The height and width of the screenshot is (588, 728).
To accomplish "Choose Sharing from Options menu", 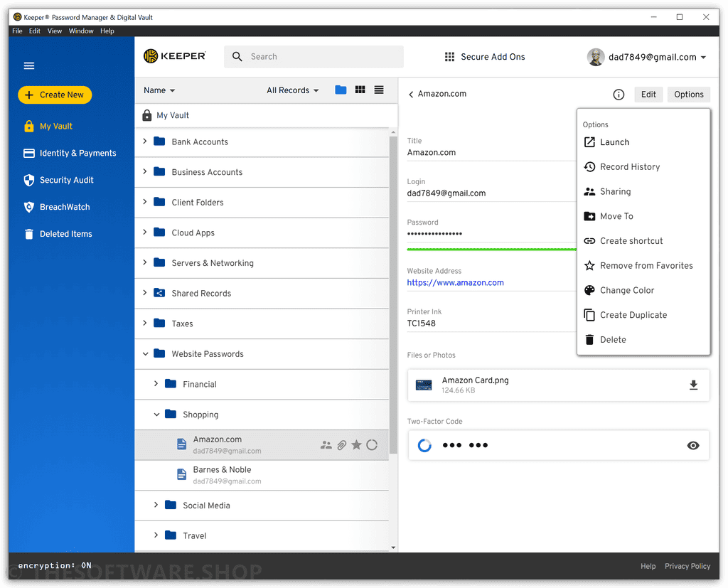I will (643, 191).
